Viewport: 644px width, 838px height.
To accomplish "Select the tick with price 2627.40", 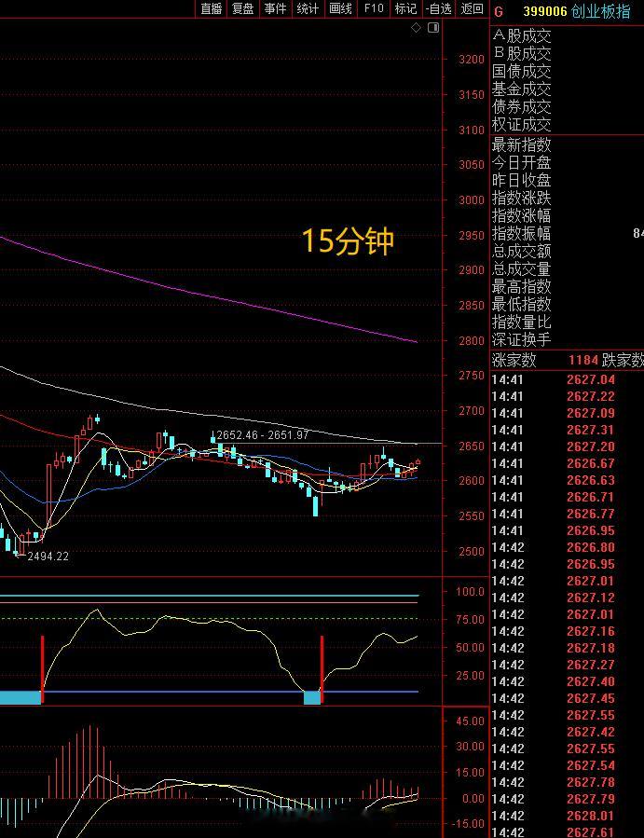I will 568,681.
